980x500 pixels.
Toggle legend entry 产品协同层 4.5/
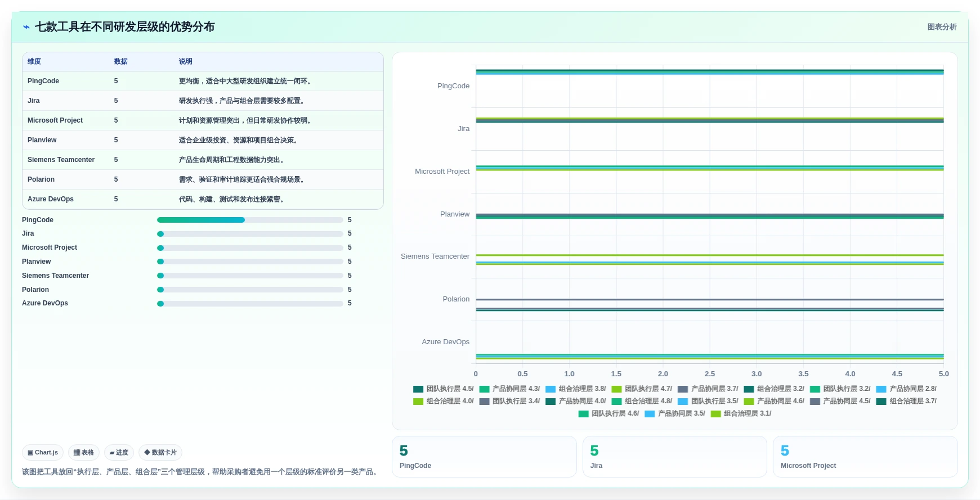tap(840, 401)
